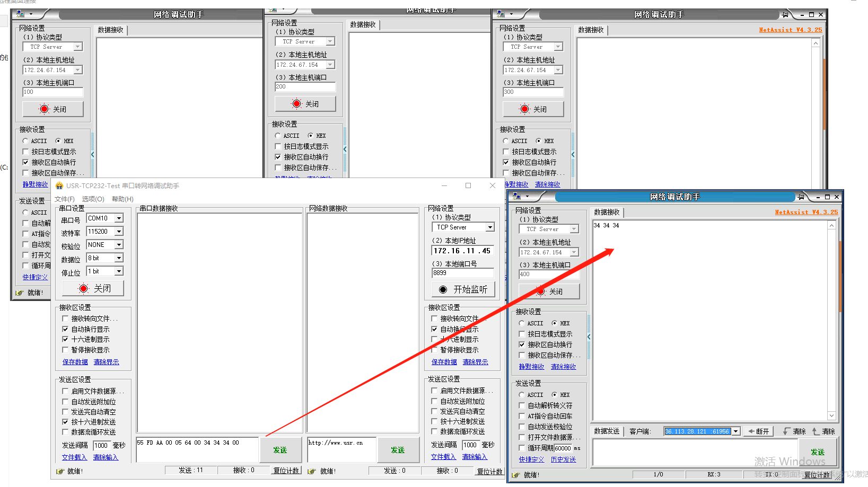Pin the port 400 NetAssist window on top
The height and width of the screenshot is (487, 868).
(x=801, y=197)
